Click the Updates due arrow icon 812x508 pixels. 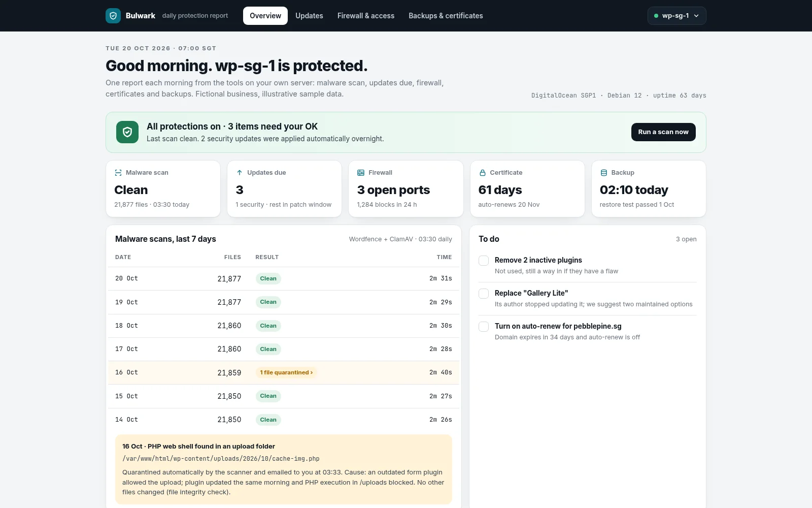240,173
